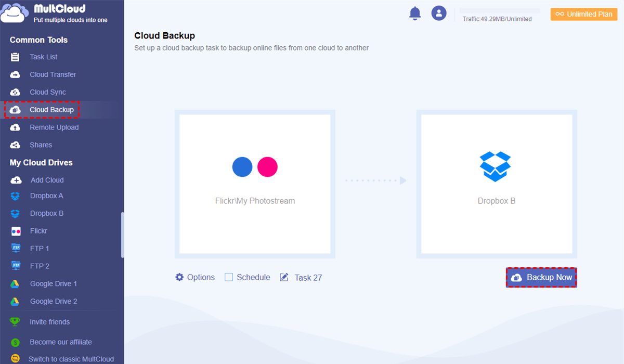The width and height of the screenshot is (624, 364).
Task: Open Google Drive 2
Action: point(54,302)
